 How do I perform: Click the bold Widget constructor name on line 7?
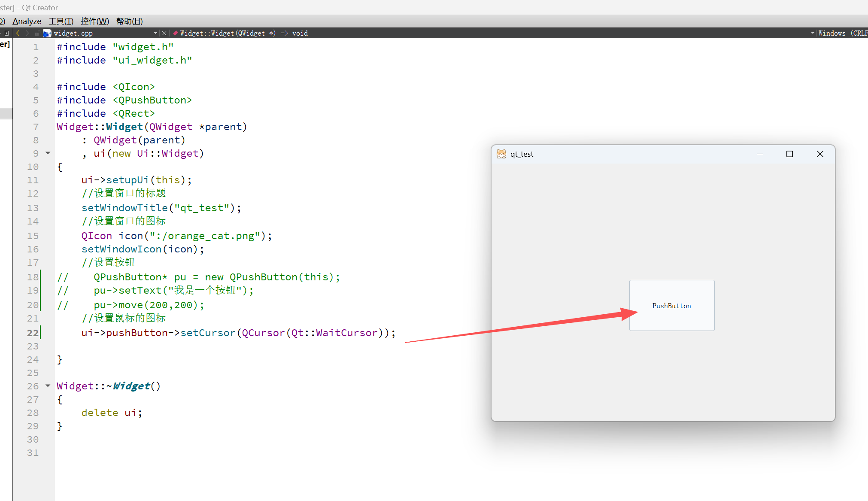click(124, 127)
